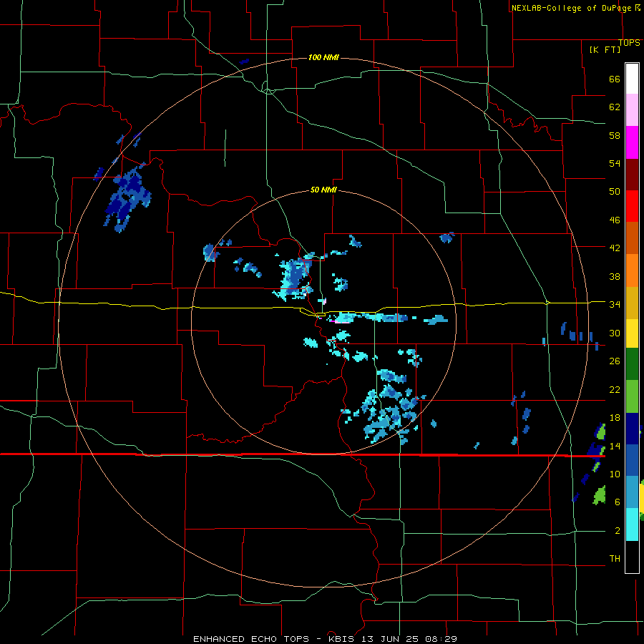The width and height of the screenshot is (644, 644).
Task: Click the "ENHANCED ECHO TOPS" product title
Action: point(251,639)
